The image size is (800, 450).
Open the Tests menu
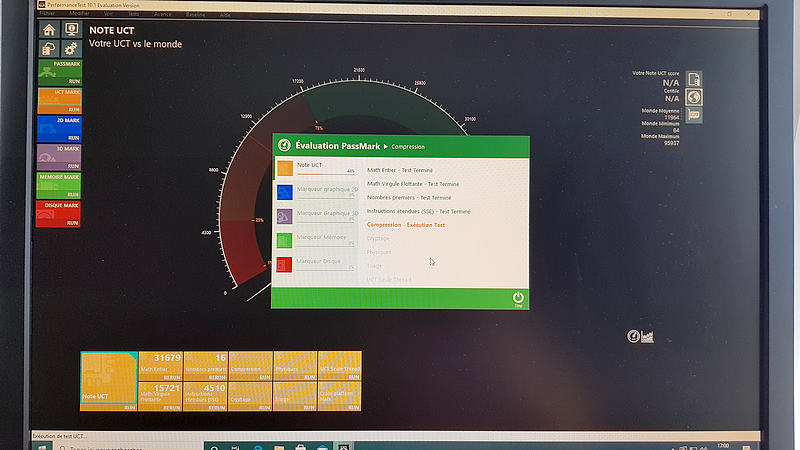[x=134, y=14]
